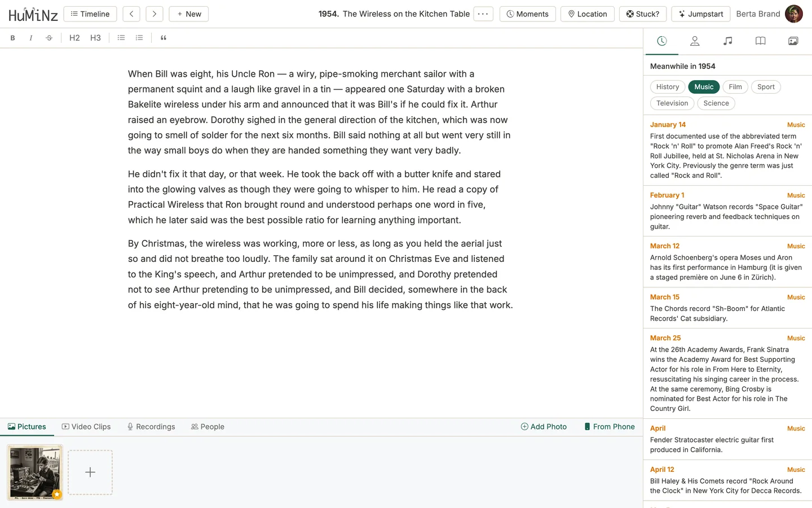The width and height of the screenshot is (812, 508).
Task: Switch to the clock Meanwhile sidebar tab
Action: click(x=662, y=41)
